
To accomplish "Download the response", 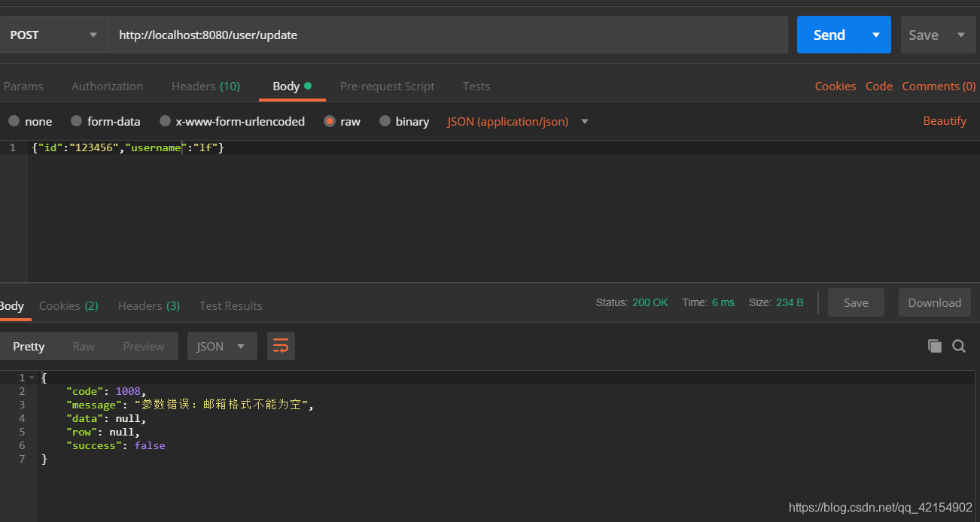I will pos(934,302).
